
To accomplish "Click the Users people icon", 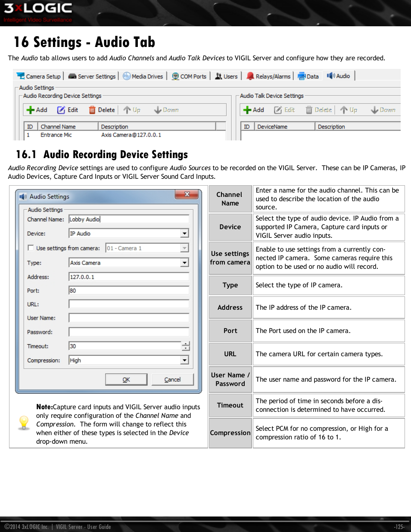I will [219, 76].
